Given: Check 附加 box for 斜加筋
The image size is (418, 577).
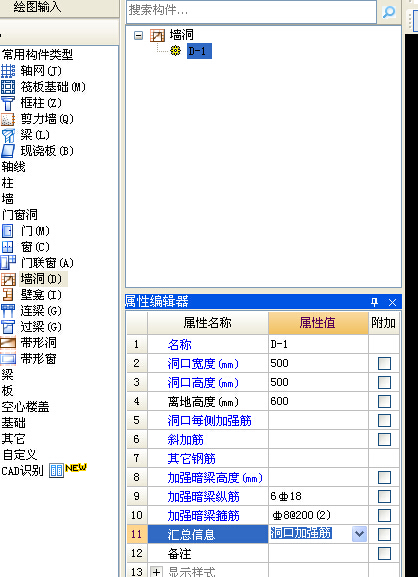Looking at the screenshot, I should [384, 439].
